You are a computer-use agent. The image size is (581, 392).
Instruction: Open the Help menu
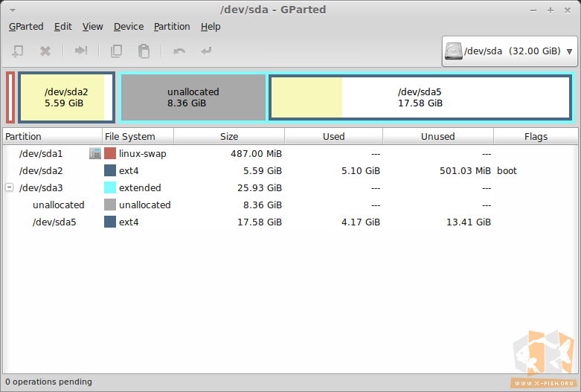pyautogui.click(x=211, y=27)
